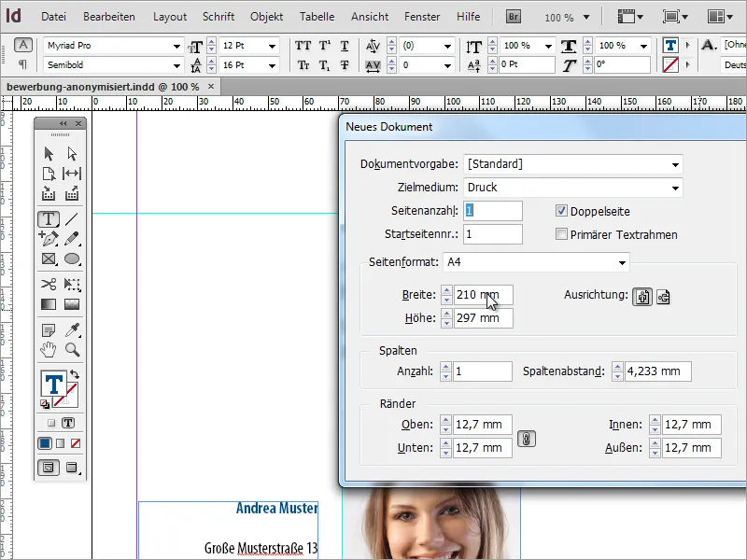Select portrait orientation button

642,297
